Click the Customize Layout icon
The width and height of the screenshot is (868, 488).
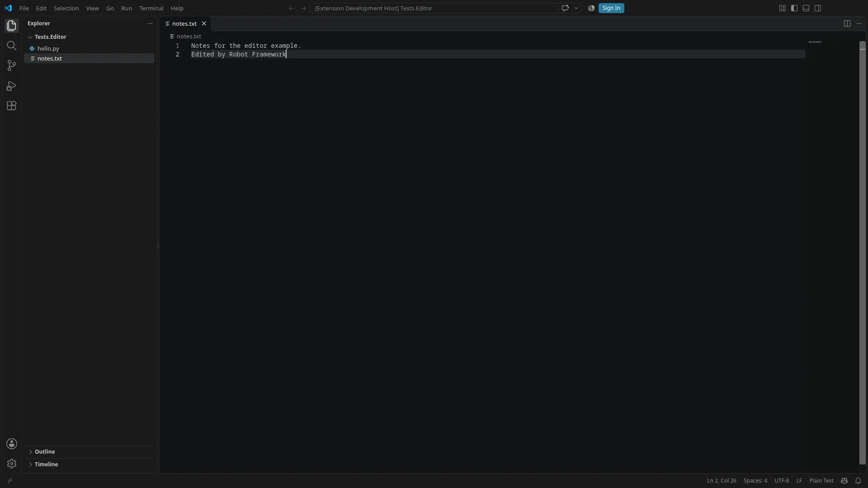click(783, 8)
